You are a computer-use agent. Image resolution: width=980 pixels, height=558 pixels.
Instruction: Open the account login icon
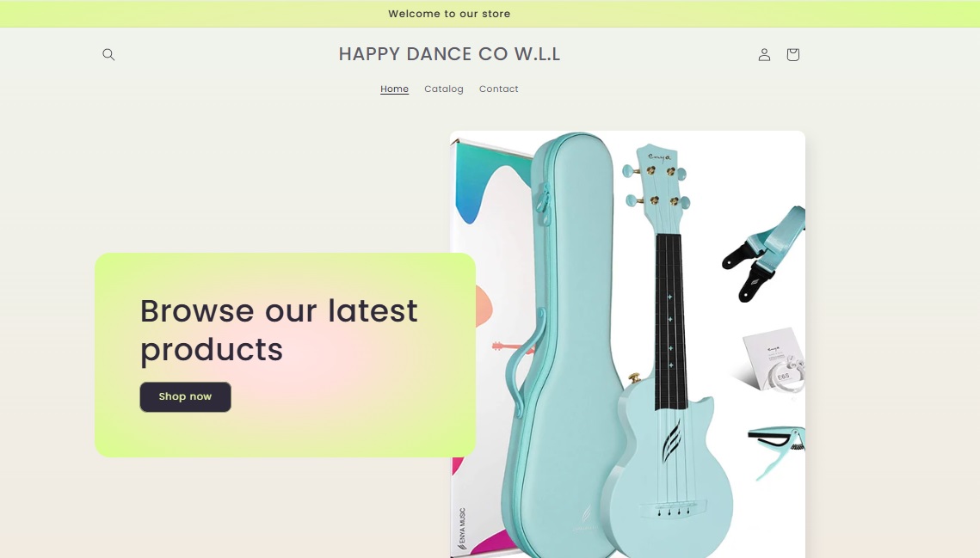[x=764, y=54]
